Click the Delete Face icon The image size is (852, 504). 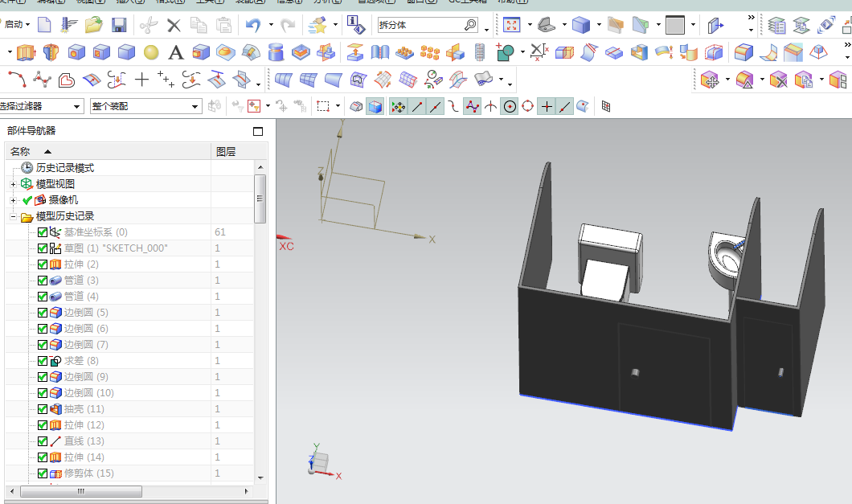coord(778,80)
